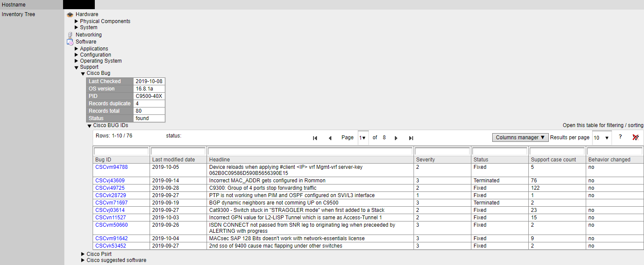Click the Hardware tree icon
644x265 pixels.
(70, 14)
